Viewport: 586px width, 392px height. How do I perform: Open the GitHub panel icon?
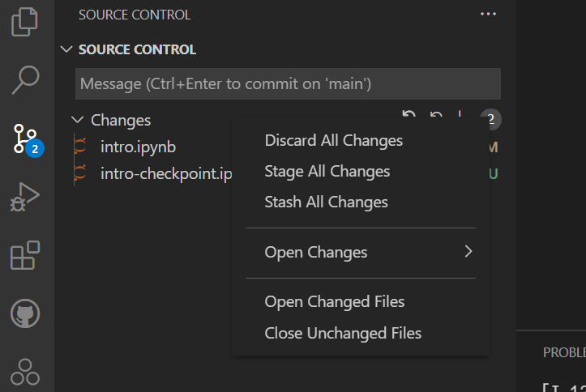point(25,314)
